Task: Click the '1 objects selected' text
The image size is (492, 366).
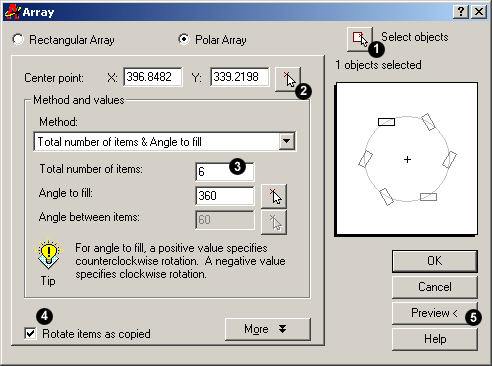Action: [378, 65]
